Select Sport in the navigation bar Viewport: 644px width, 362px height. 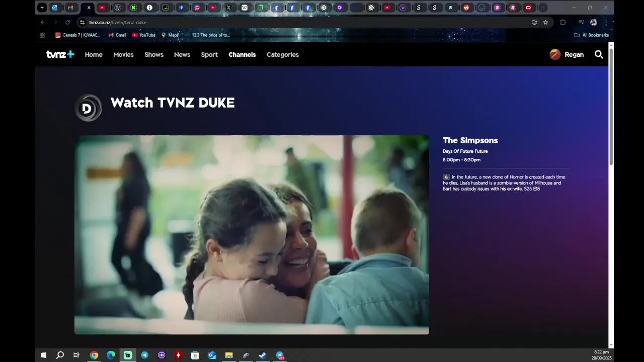pos(209,54)
